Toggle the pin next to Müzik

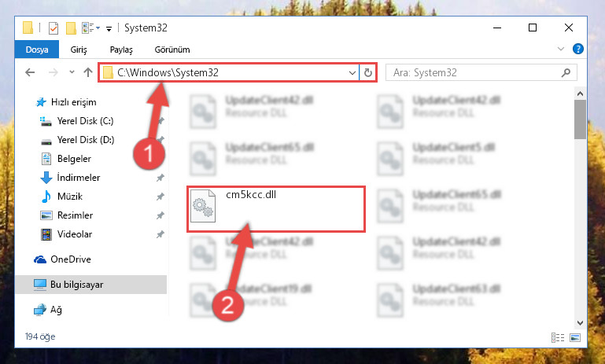coord(160,197)
